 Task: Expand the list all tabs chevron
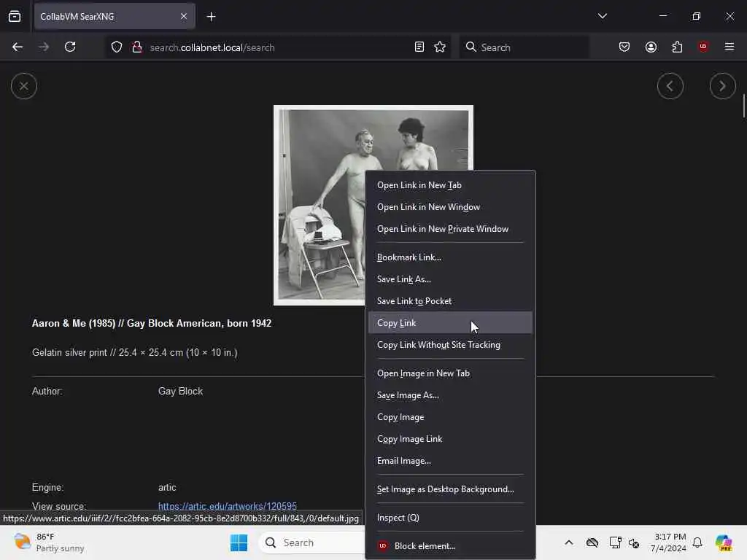coord(602,16)
